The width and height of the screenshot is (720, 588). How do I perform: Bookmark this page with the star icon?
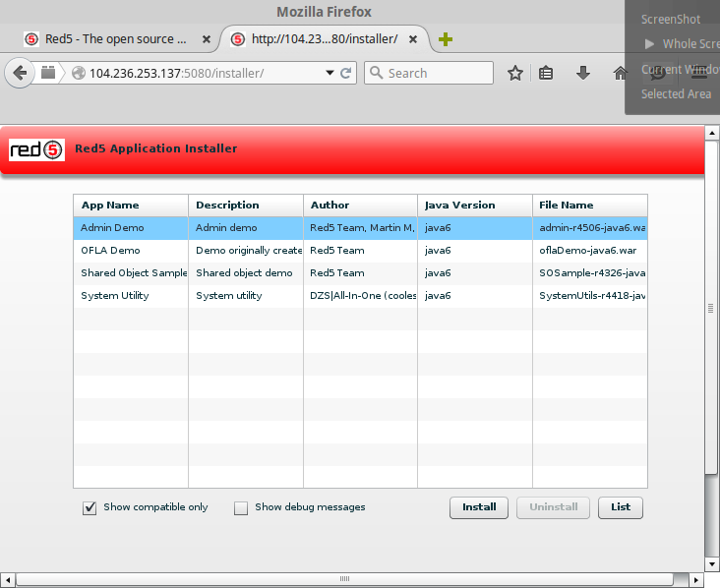[515, 73]
